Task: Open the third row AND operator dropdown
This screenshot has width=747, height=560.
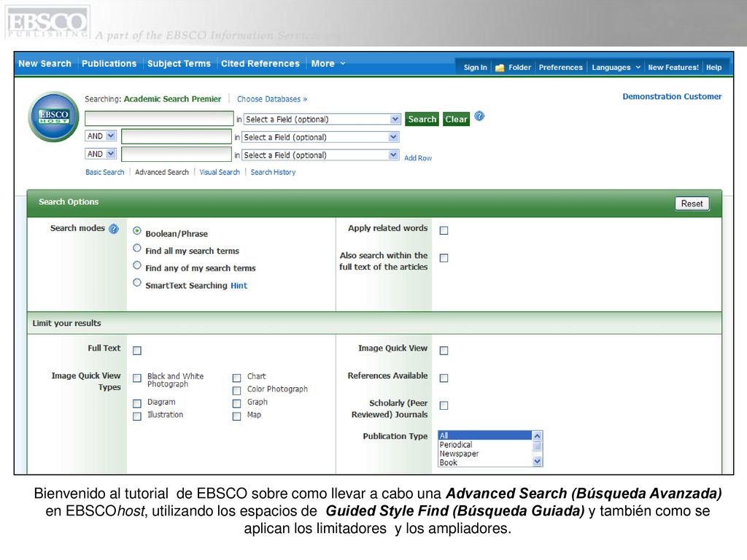Action: 101,154
